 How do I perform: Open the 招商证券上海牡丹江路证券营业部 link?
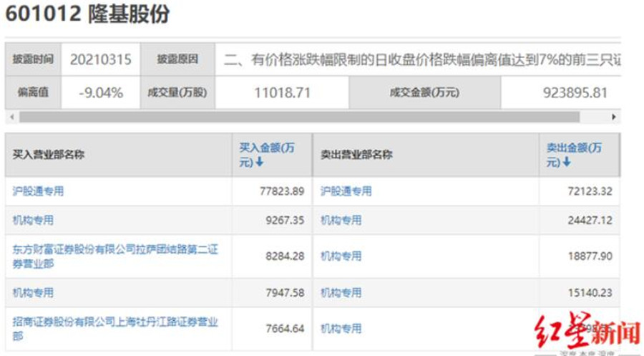pos(114,329)
